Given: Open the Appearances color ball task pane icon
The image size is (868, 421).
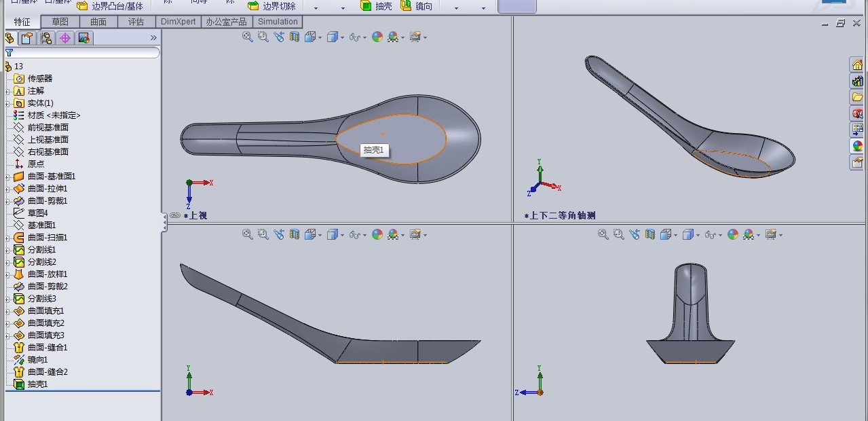Looking at the screenshot, I should click(857, 146).
